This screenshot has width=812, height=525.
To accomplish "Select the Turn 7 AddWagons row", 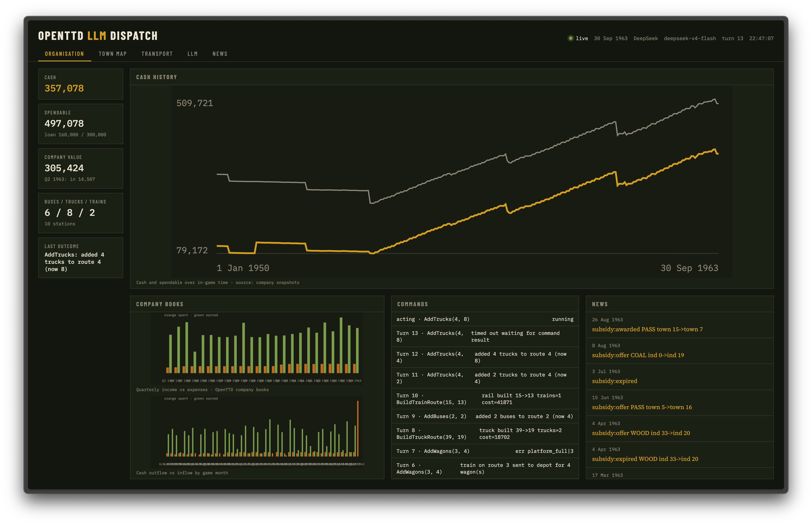I will click(x=485, y=451).
